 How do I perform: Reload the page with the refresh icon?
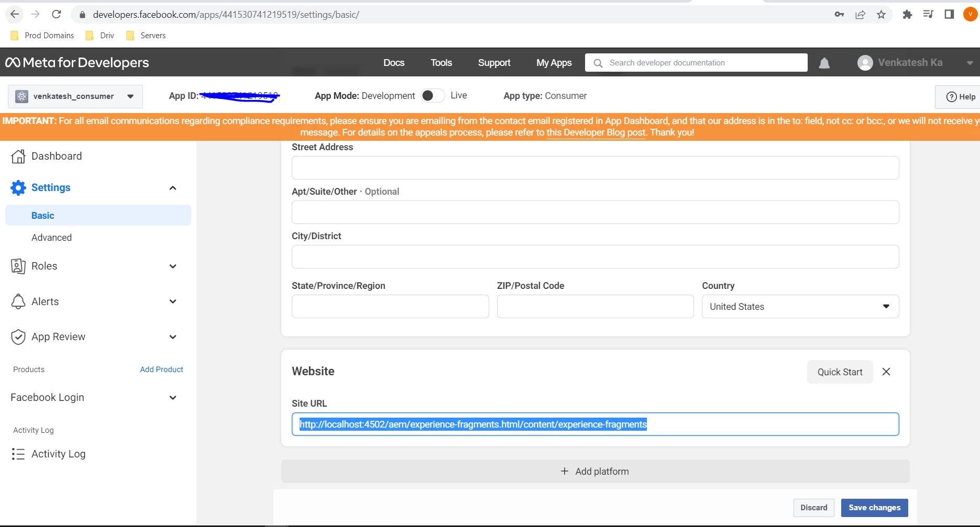tap(57, 14)
